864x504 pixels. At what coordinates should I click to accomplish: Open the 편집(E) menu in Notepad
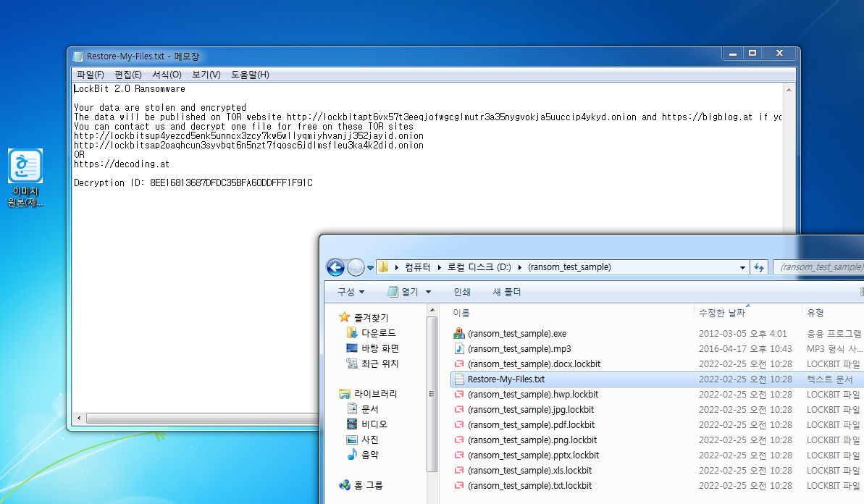[x=128, y=75]
